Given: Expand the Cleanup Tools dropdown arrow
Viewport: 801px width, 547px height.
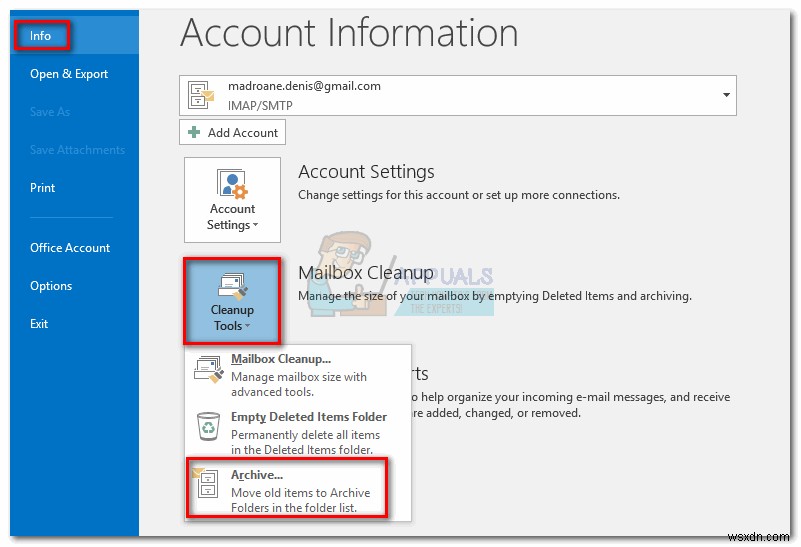Looking at the screenshot, I should [247, 326].
